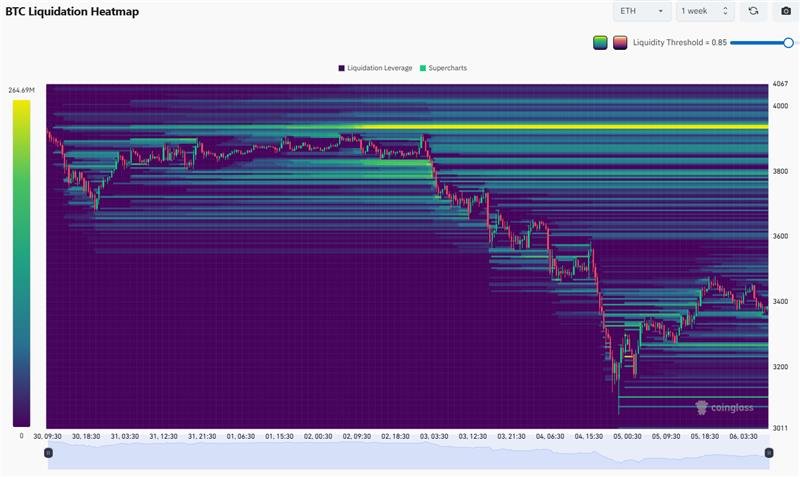Toggle the Supercharts legend item
Image resolution: width=800 pixels, height=477 pixels.
coord(443,68)
